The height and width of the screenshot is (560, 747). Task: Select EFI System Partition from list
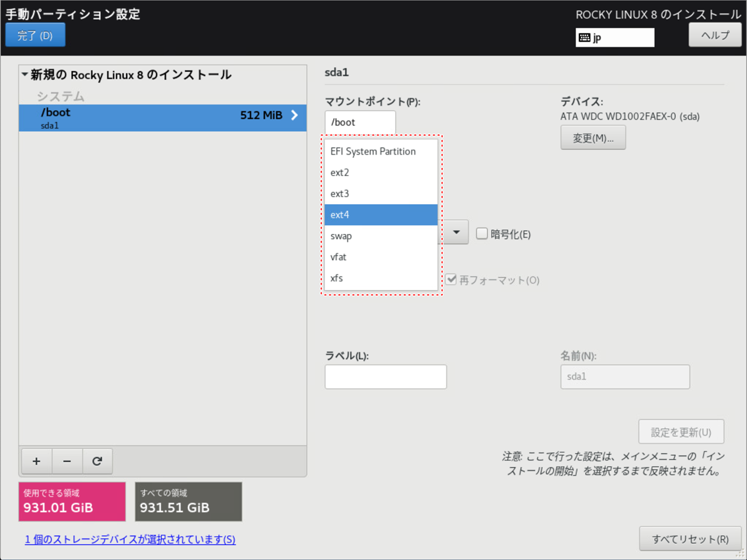(373, 152)
